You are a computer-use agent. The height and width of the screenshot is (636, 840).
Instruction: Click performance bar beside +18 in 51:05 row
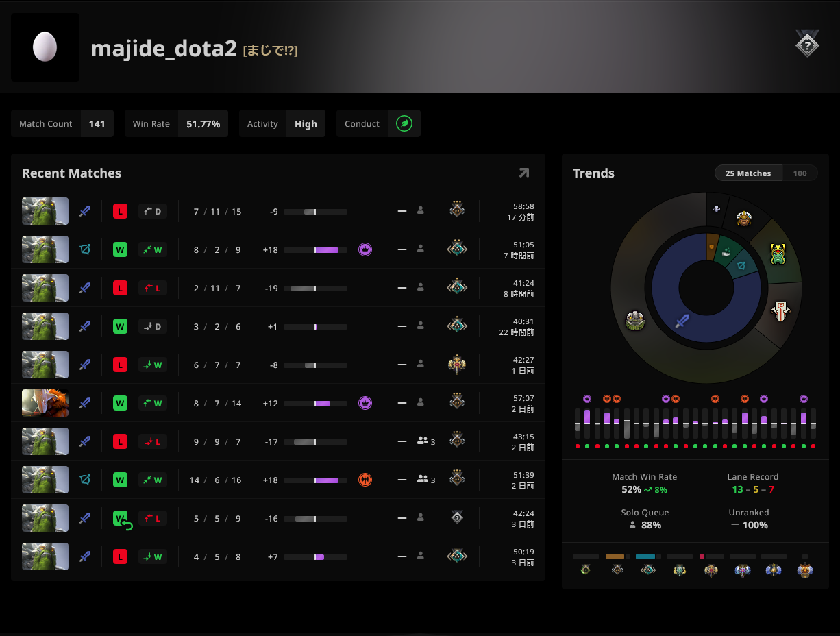(315, 250)
